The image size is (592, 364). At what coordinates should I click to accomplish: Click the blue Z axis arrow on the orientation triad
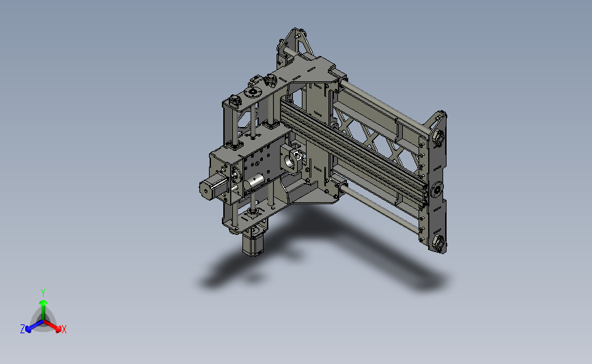(34, 326)
